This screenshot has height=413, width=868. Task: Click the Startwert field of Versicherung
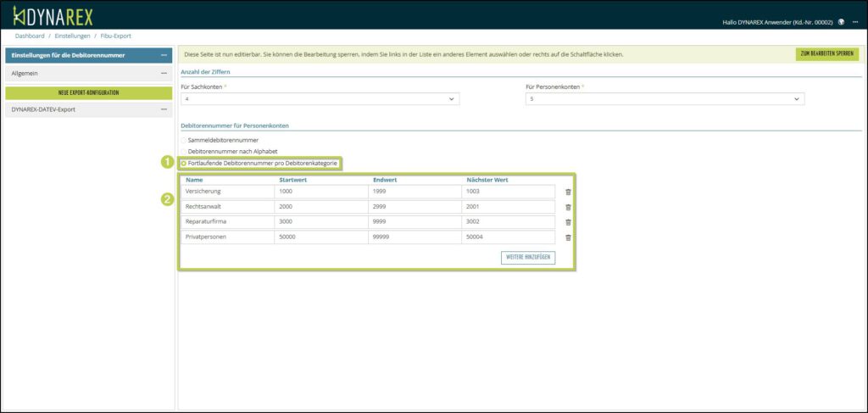tap(321, 192)
